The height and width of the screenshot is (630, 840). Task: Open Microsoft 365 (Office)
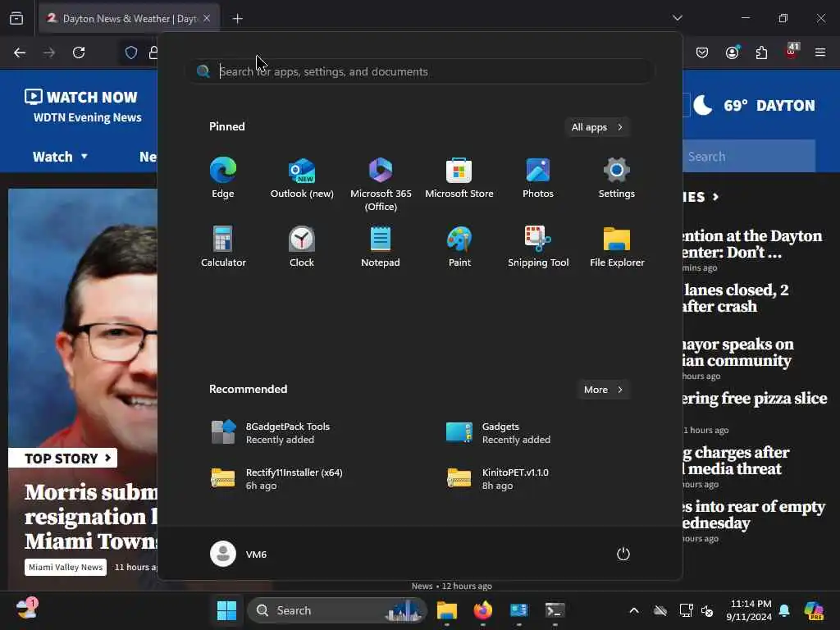pyautogui.click(x=381, y=184)
